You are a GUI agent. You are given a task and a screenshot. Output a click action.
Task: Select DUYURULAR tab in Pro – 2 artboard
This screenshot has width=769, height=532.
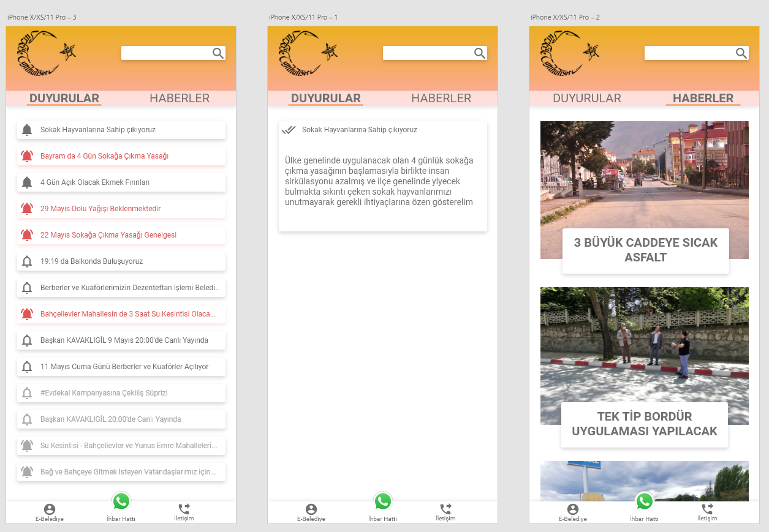point(587,99)
